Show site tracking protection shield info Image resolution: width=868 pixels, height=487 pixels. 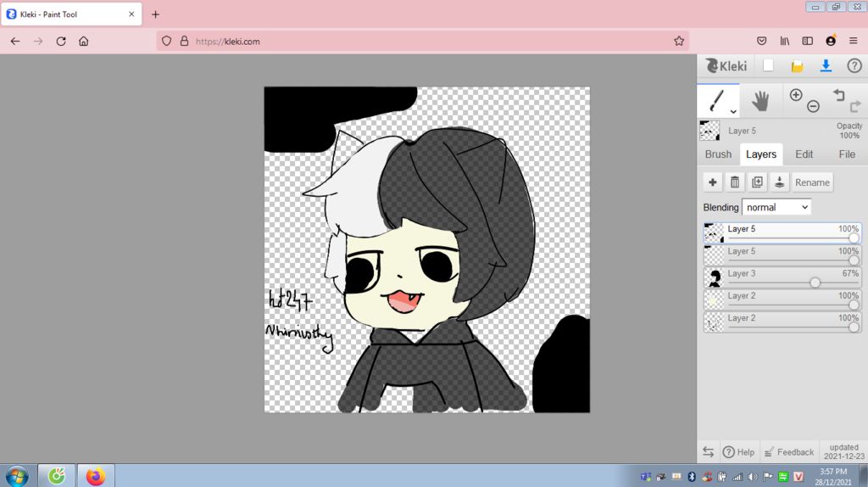166,41
